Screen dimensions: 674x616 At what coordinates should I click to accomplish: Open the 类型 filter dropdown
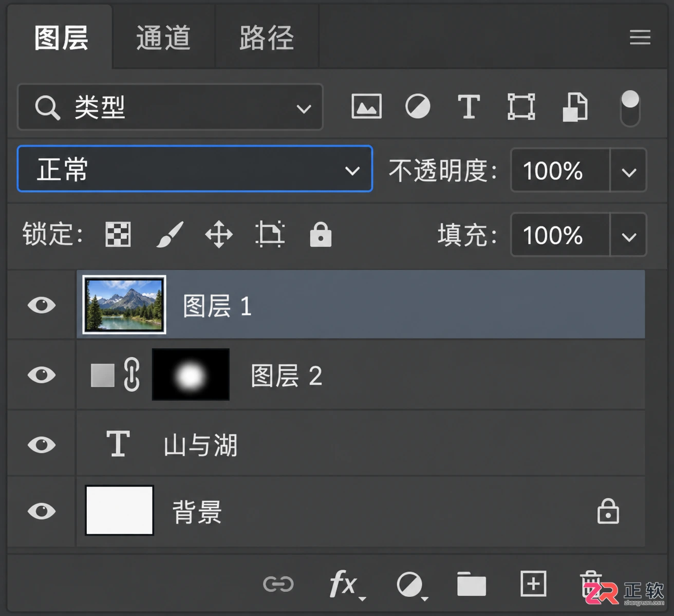pos(170,107)
